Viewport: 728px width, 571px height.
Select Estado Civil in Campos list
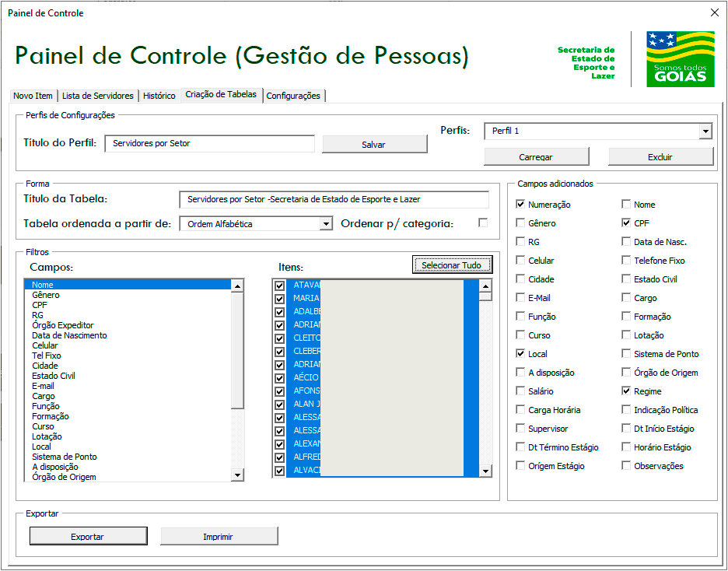128,376
